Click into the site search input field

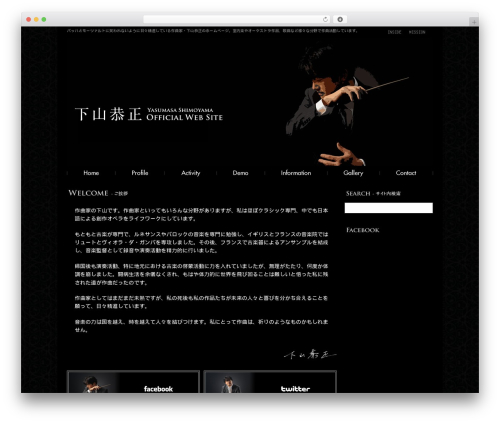(x=389, y=208)
